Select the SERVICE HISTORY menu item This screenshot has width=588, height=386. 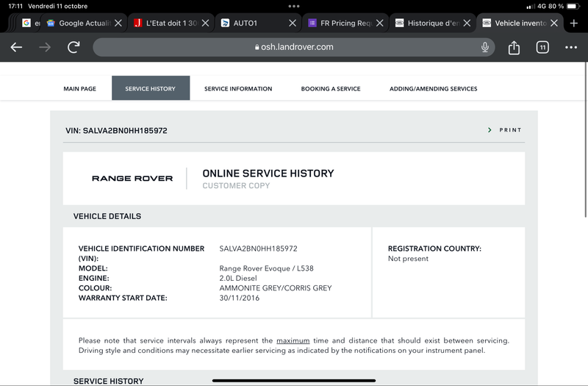click(151, 89)
